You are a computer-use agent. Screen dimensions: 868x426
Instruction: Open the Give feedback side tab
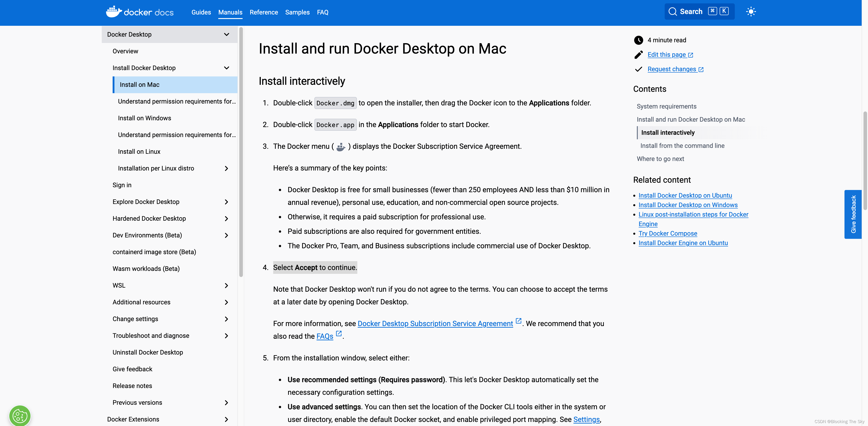coord(853,214)
